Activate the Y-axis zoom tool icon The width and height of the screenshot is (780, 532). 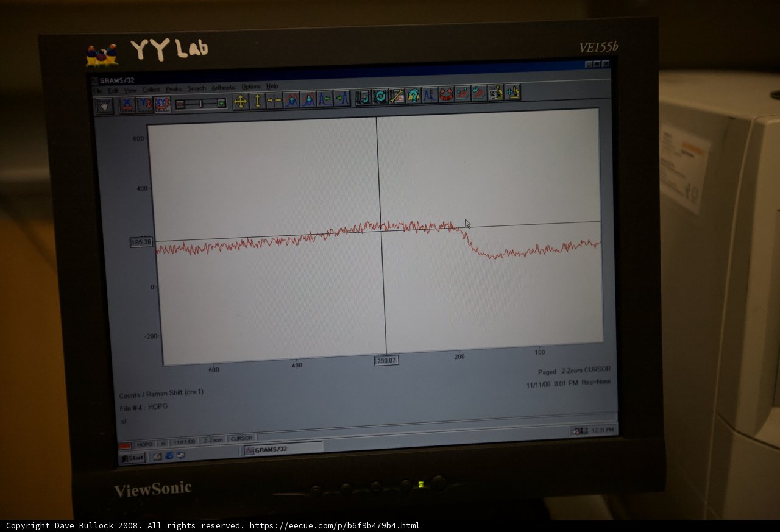tap(145, 105)
